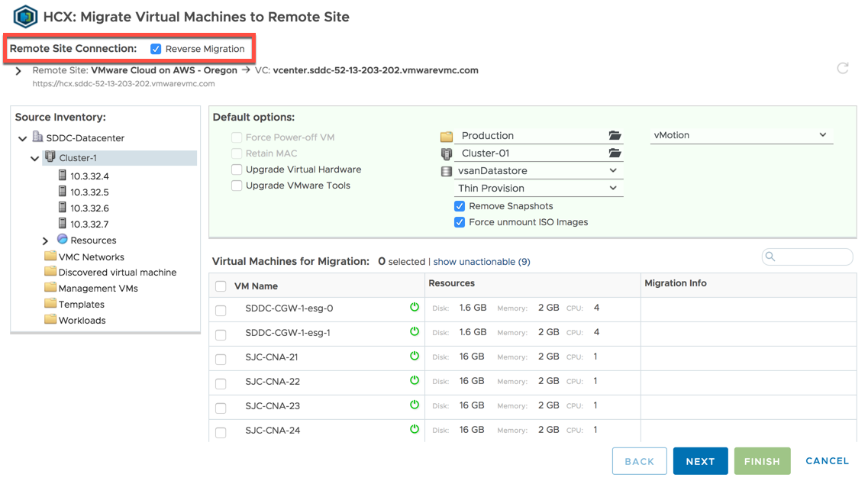Click the VM search input field

[x=813, y=257]
